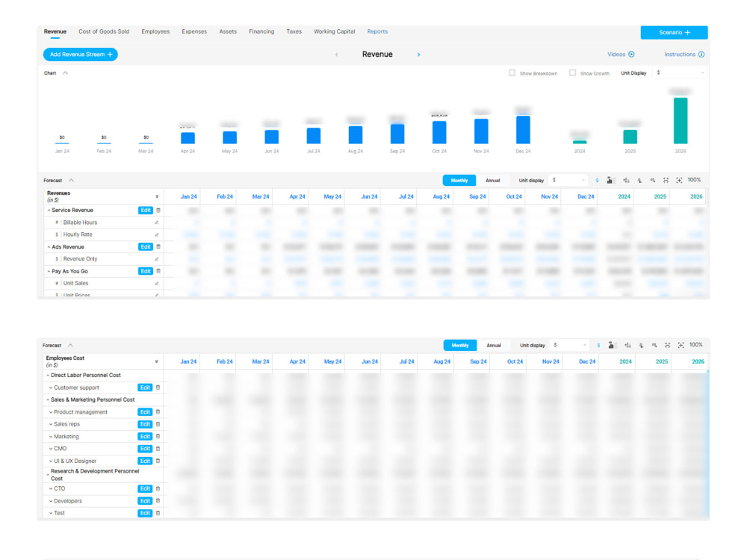Image resolution: width=747 pixels, height=560 pixels.
Task: Delete the Service Revenue stream
Action: coord(158,210)
